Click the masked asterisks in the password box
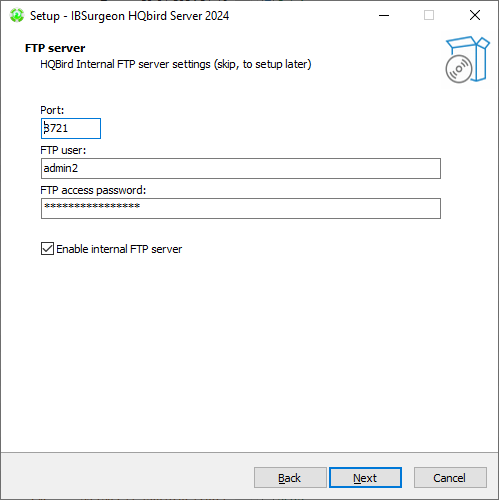Viewport: 499px width, 500px height. point(92,206)
